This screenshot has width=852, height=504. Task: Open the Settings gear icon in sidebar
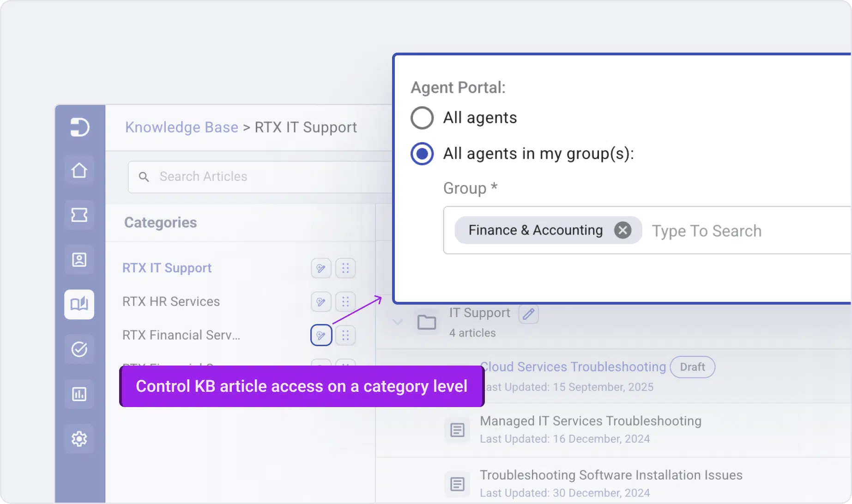[79, 438]
